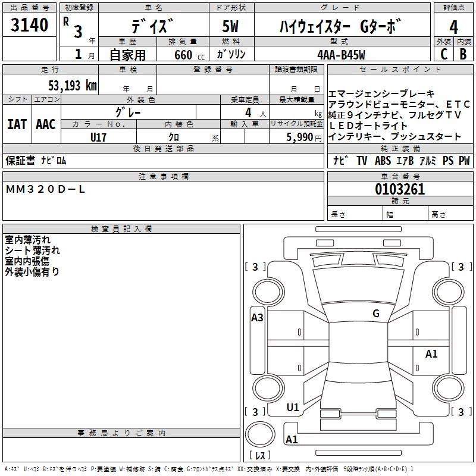Click the 注意事項欄 header
Image resolution: width=476 pixels, height=476 pixels.
tap(163, 176)
